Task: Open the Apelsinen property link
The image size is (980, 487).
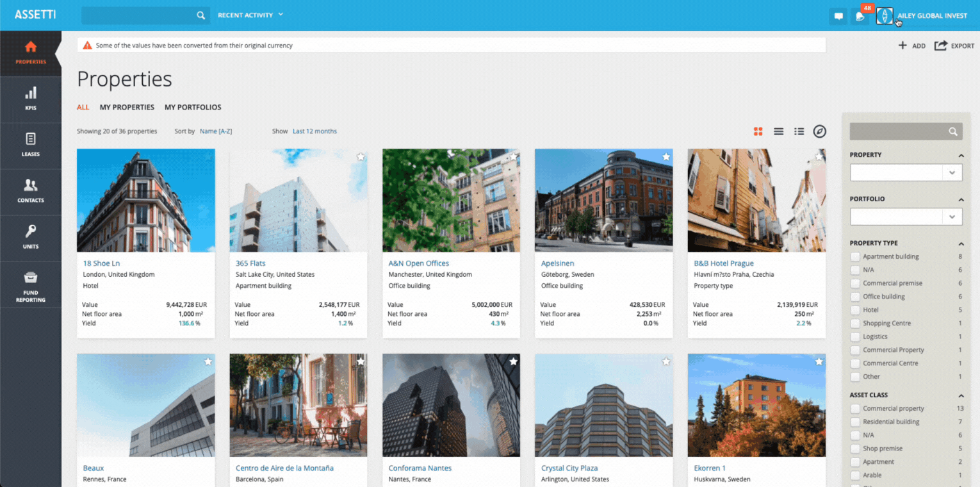Action: [x=558, y=263]
